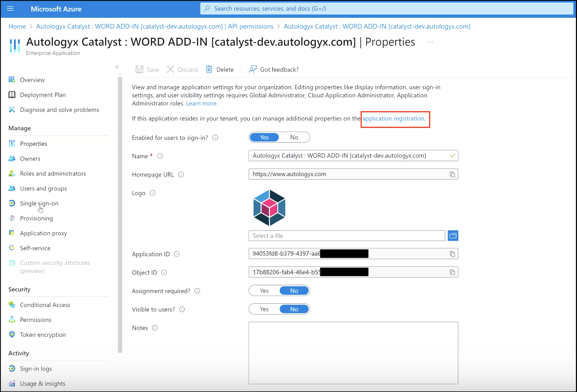Open the API permissions breadcrumb link

click(x=155, y=26)
